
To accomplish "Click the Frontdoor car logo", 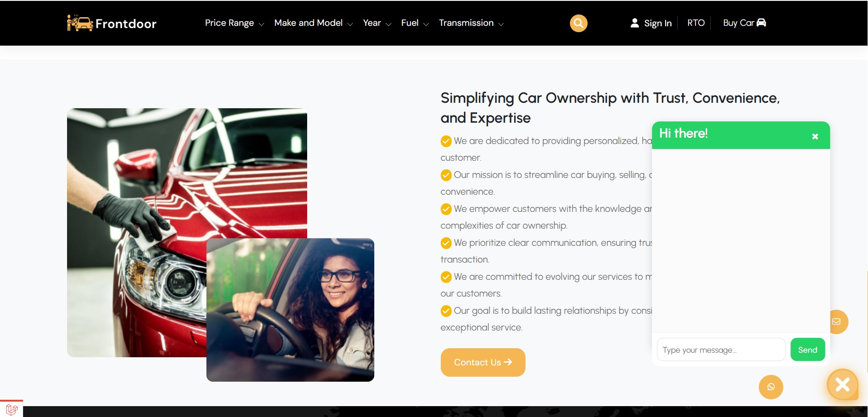I will (x=111, y=23).
